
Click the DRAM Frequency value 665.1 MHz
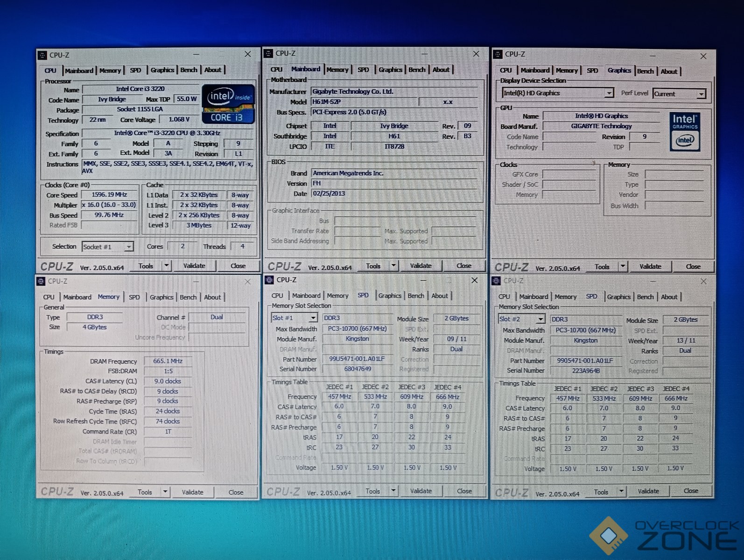tap(168, 361)
